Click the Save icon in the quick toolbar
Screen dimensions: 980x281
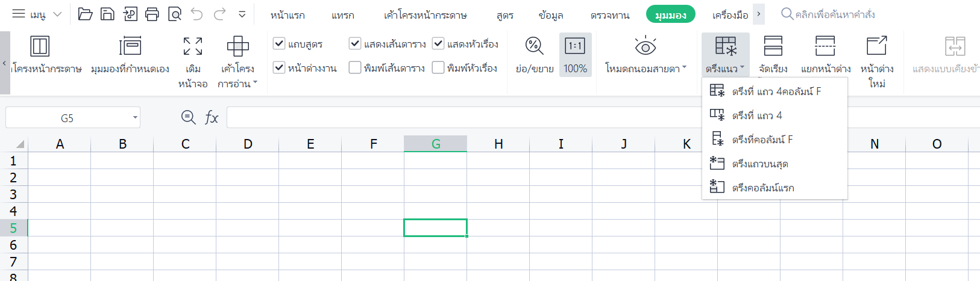pos(107,14)
